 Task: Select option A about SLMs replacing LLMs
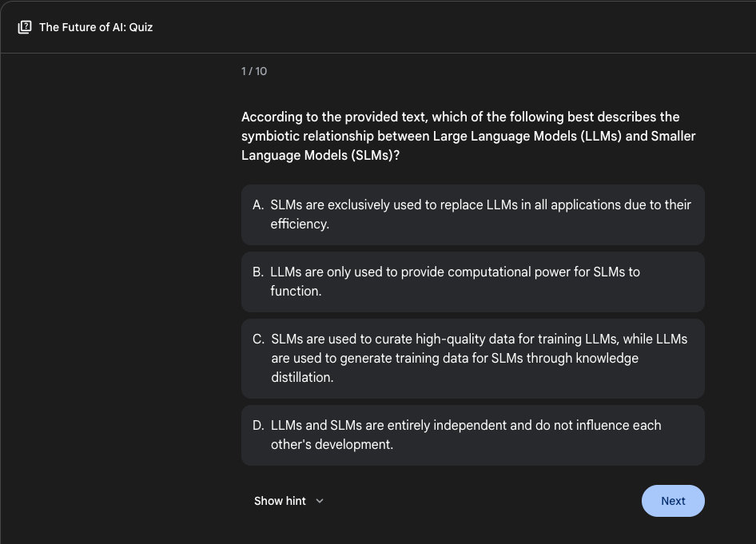pos(472,214)
